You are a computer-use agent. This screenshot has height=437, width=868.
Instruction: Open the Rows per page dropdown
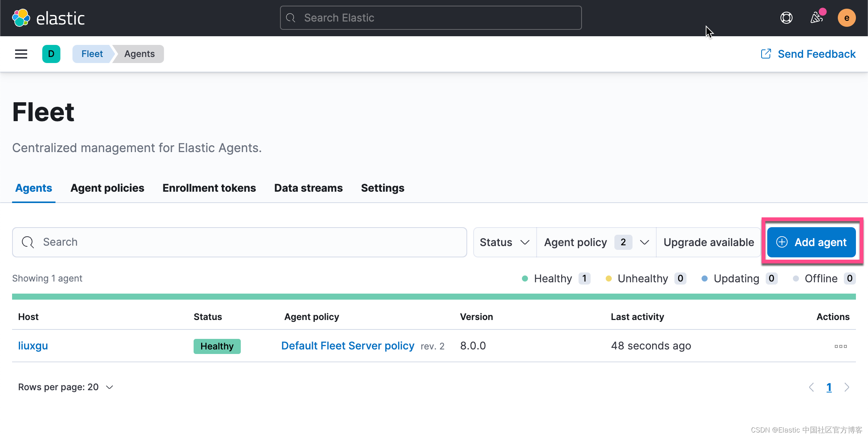[x=65, y=387]
